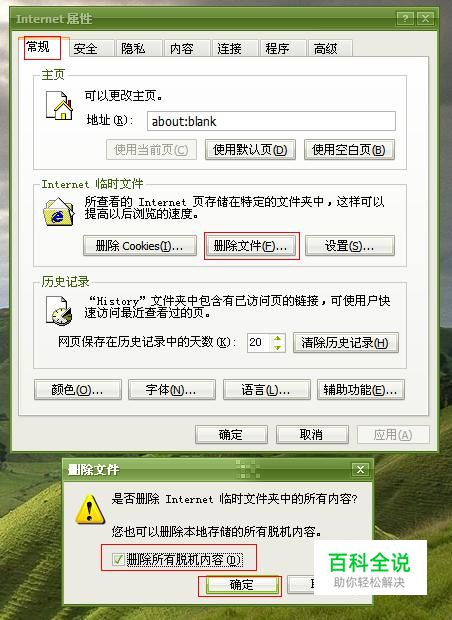This screenshot has width=452, height=620.
Task: Click the History clock page icon
Action: 59,311
